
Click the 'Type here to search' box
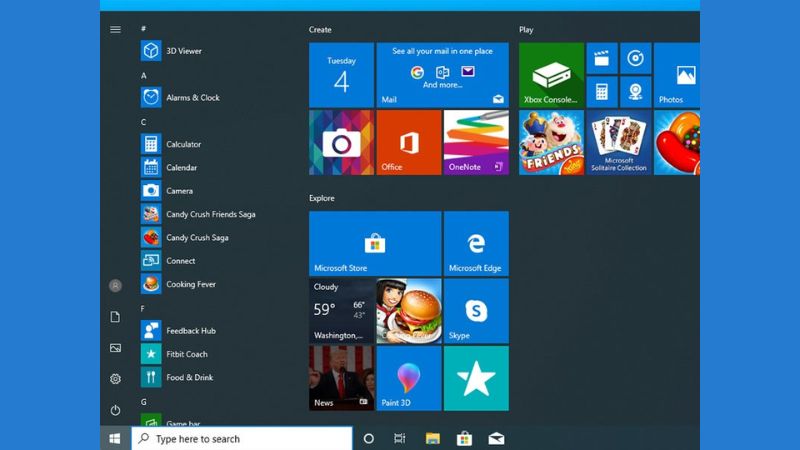[242, 439]
